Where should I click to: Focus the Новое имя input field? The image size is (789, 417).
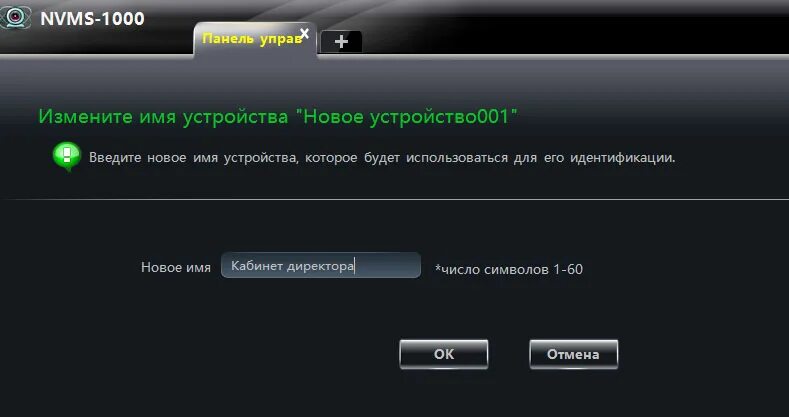[x=321, y=265]
